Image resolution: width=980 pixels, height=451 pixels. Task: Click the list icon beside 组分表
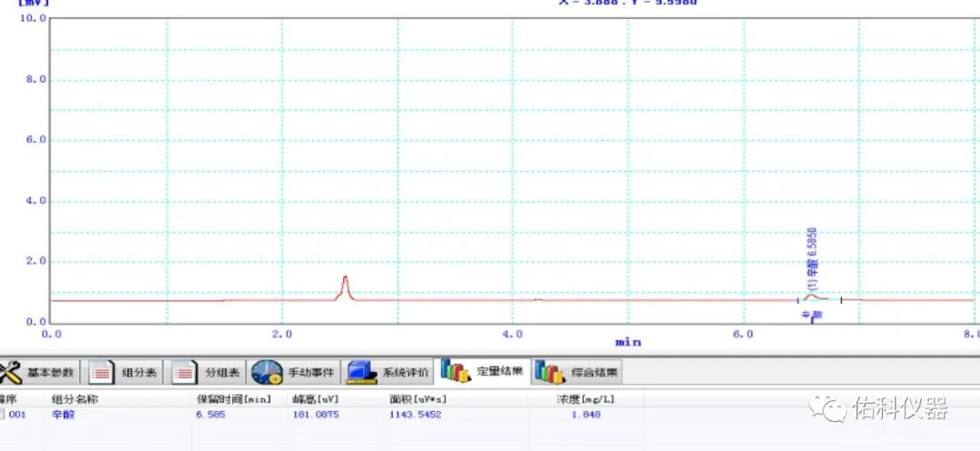tap(102, 372)
